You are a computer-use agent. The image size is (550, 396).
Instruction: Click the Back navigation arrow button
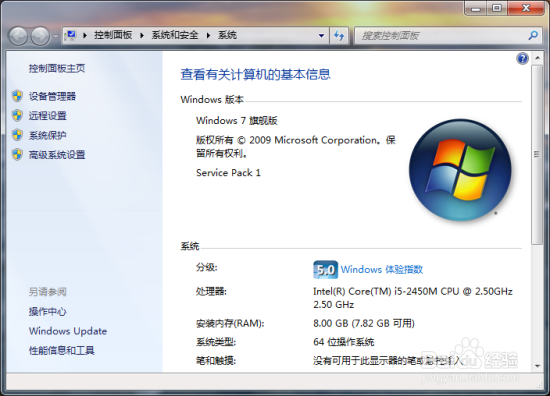pos(18,36)
